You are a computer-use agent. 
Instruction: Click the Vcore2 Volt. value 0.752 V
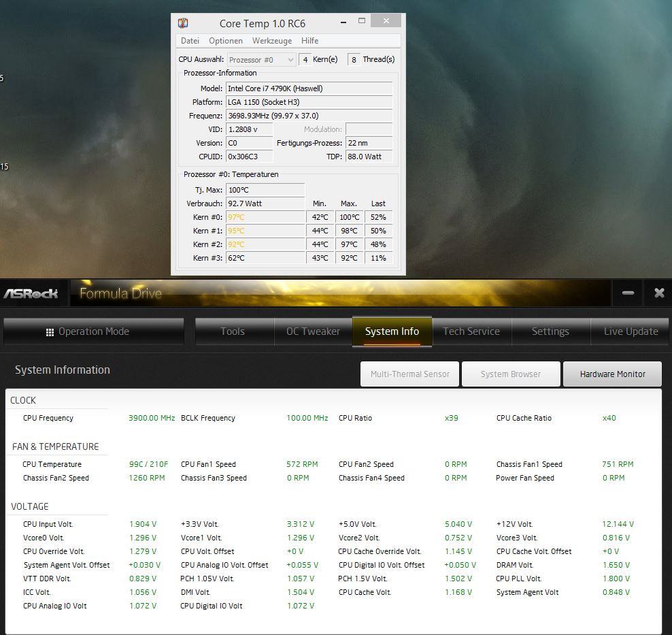[x=458, y=538]
